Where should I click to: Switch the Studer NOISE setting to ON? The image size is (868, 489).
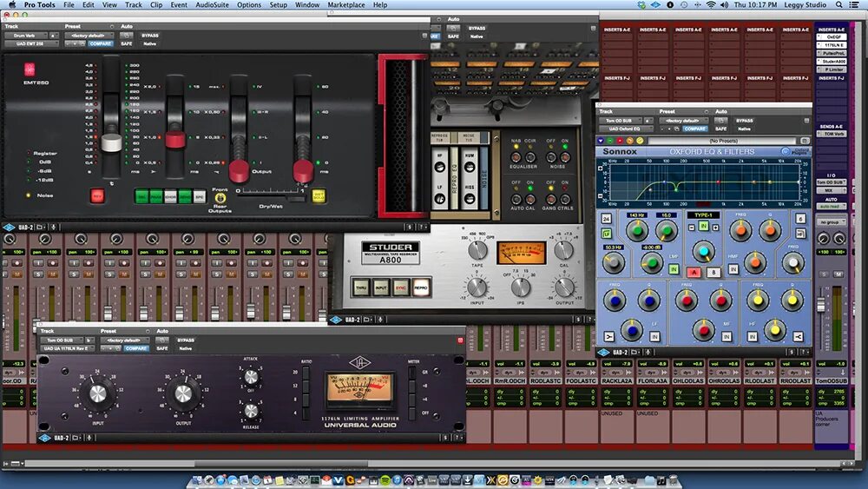point(565,158)
